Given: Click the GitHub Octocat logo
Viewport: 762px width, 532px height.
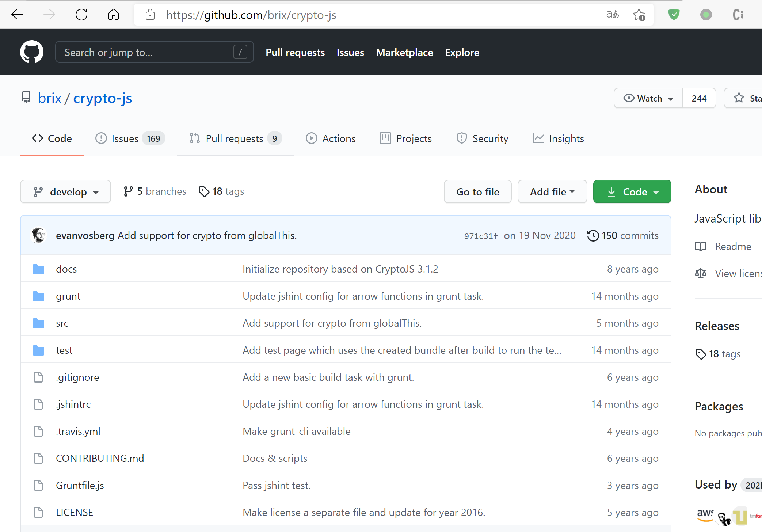Looking at the screenshot, I should [x=32, y=52].
